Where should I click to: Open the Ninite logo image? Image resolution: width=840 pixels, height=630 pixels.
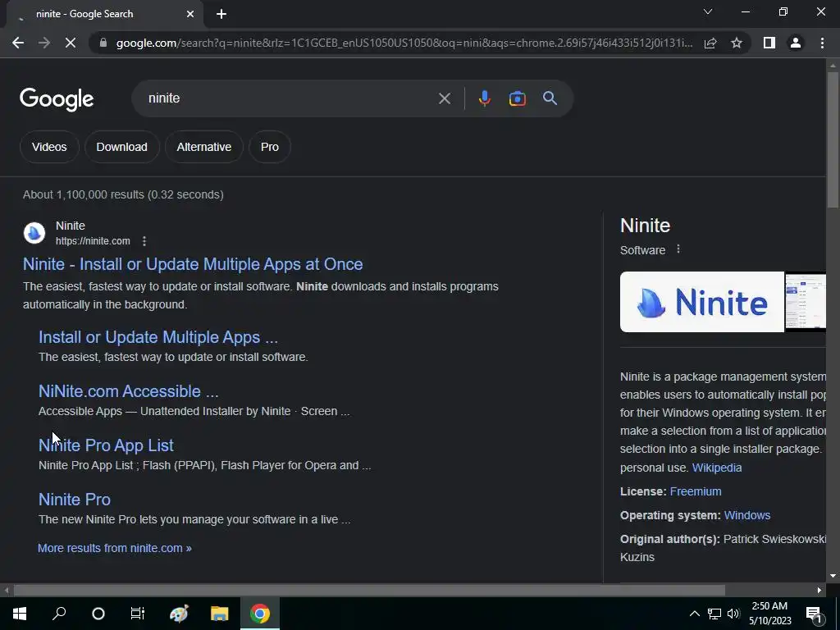[702, 302]
